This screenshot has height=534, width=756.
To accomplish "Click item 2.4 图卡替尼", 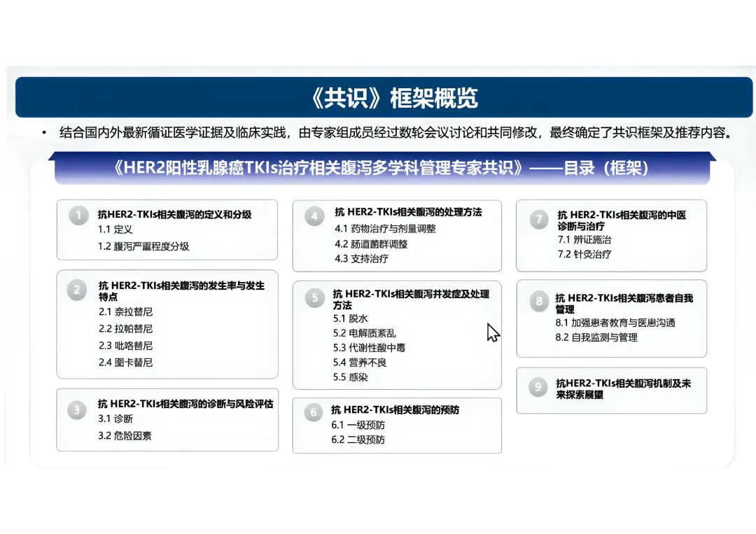I will (x=125, y=363).
